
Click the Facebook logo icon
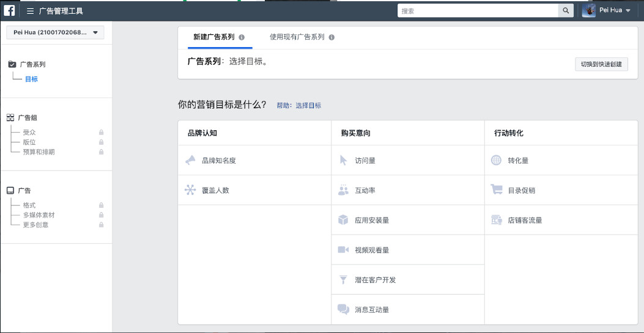(x=10, y=10)
